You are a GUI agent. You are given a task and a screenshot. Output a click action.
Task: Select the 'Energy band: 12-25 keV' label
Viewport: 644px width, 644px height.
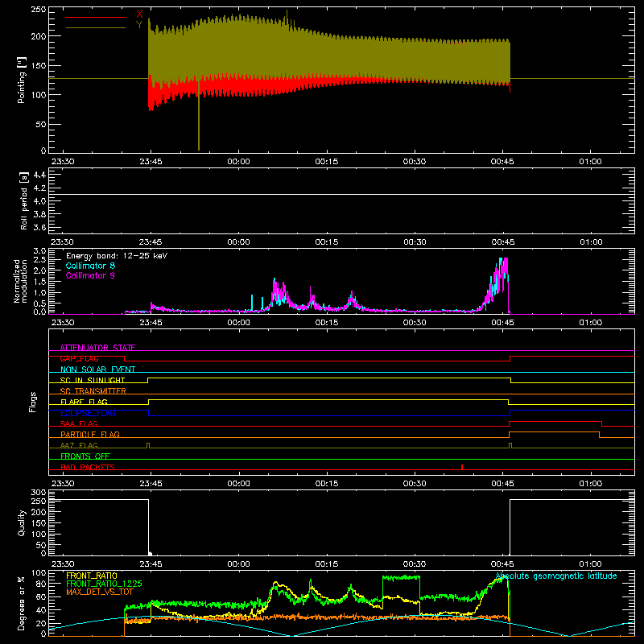point(117,256)
